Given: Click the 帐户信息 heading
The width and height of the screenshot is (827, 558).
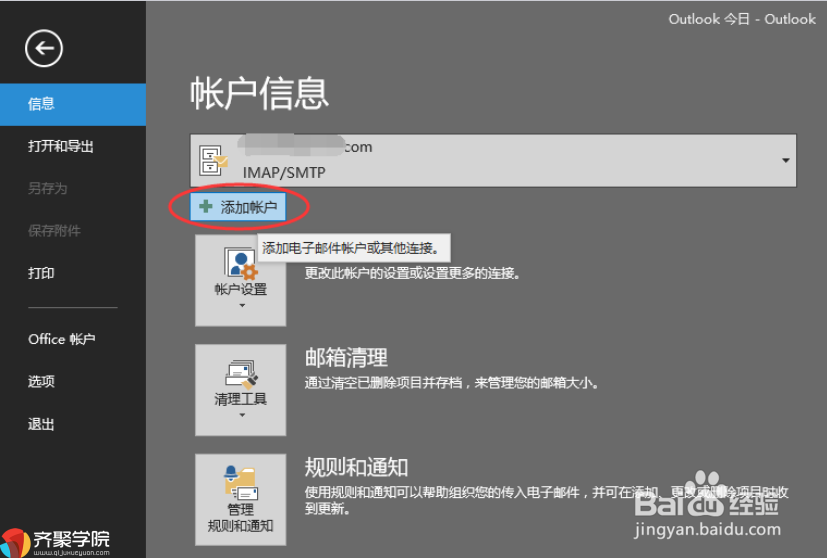Looking at the screenshot, I should [259, 93].
